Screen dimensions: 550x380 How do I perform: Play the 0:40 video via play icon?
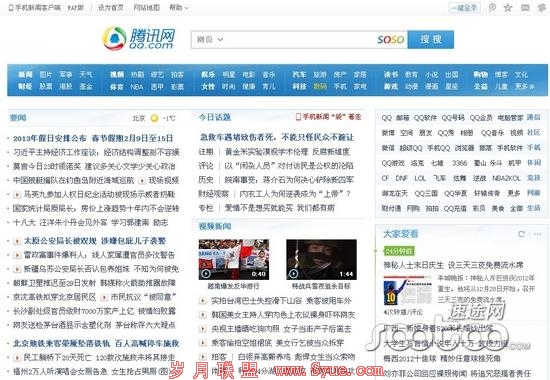[x=206, y=273]
